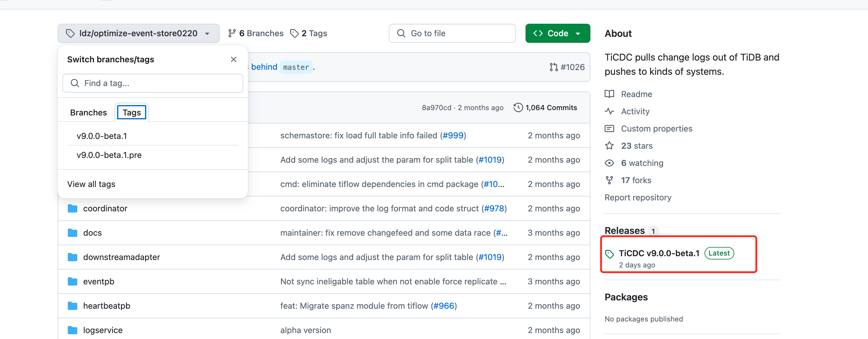This screenshot has width=868, height=339.
Task: Open View all tags
Action: 91,184
